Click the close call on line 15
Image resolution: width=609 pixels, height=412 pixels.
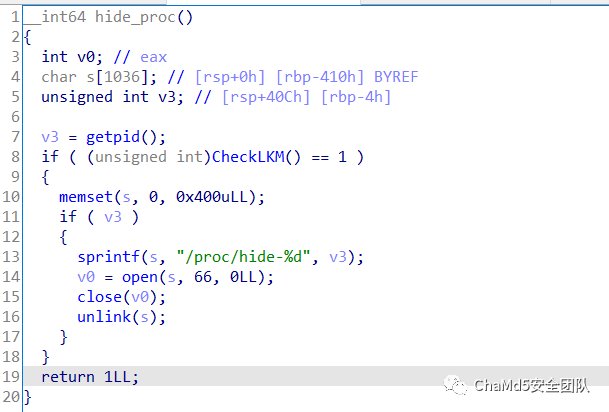[x=99, y=297]
